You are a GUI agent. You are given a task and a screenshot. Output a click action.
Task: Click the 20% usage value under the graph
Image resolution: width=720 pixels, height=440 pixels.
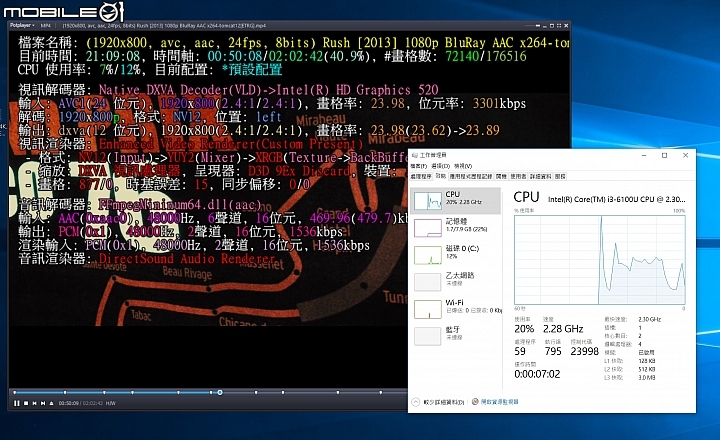point(524,329)
